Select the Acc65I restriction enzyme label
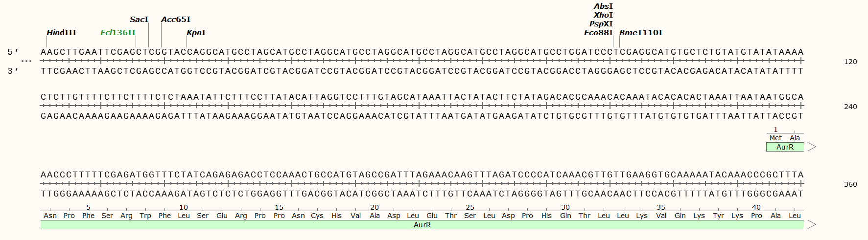Image resolution: width=868 pixels, height=240 pixels. pos(175,20)
